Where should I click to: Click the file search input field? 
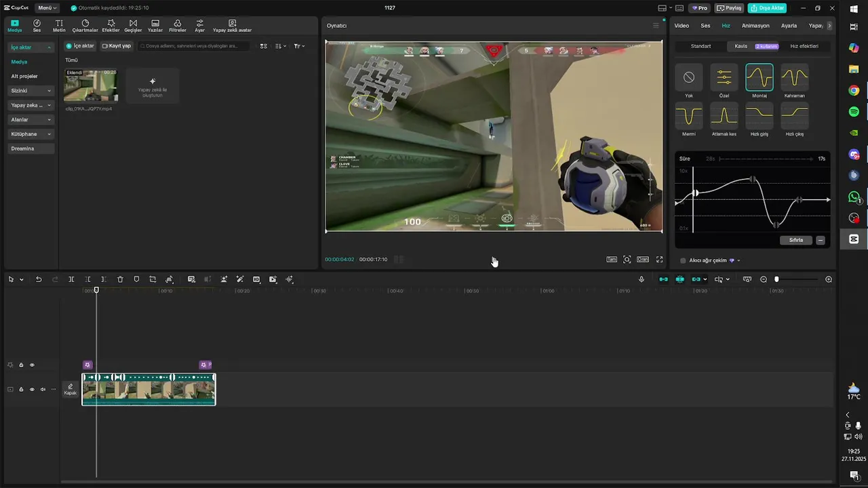[193, 46]
